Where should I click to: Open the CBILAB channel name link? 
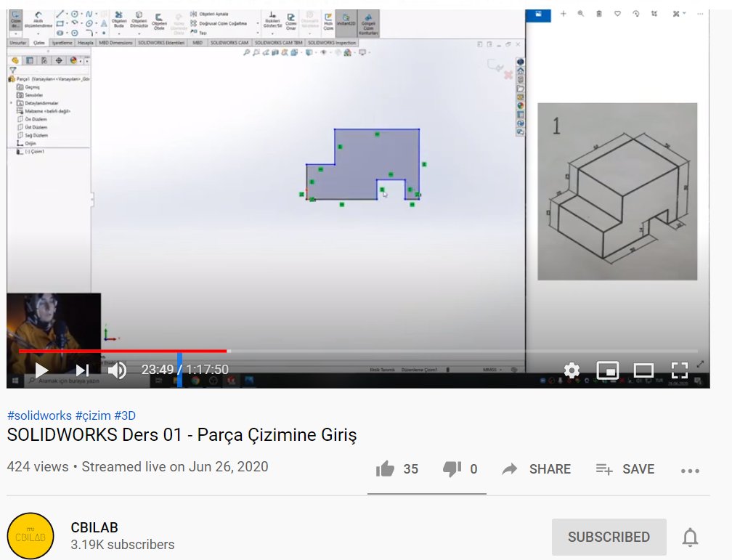pyautogui.click(x=94, y=527)
